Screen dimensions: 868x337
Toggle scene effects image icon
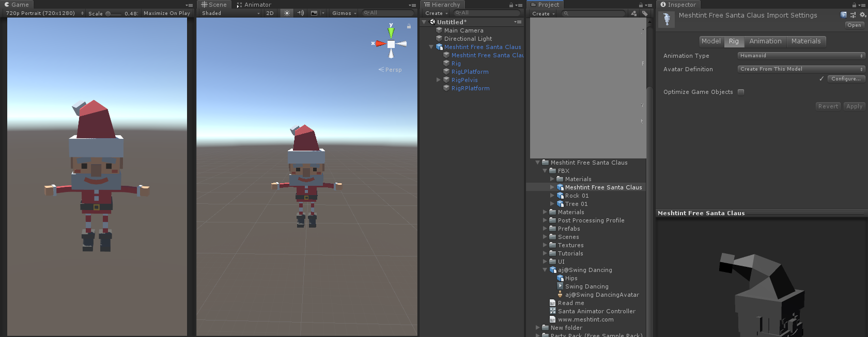pyautogui.click(x=314, y=13)
